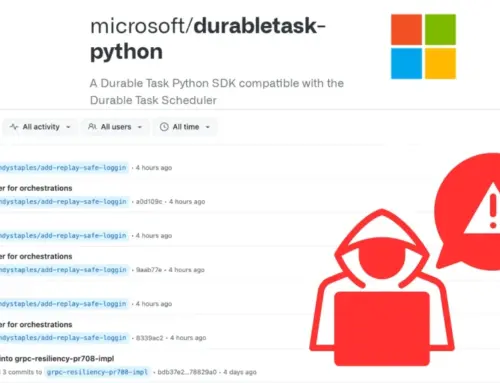
Task: Click the activity pulse icon
Action: 14,127
